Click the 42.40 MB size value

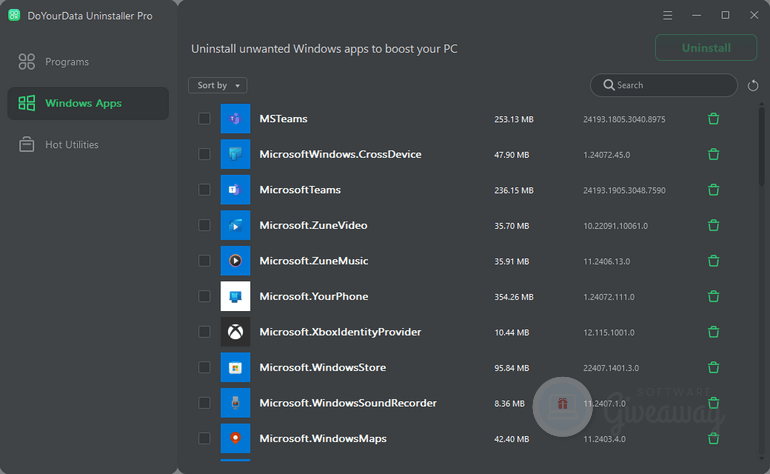pyautogui.click(x=512, y=439)
